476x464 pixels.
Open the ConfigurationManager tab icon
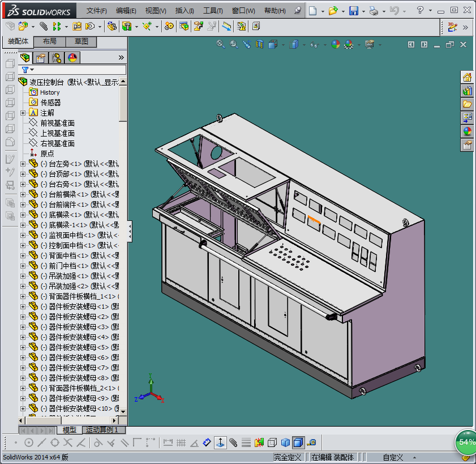pos(57,58)
